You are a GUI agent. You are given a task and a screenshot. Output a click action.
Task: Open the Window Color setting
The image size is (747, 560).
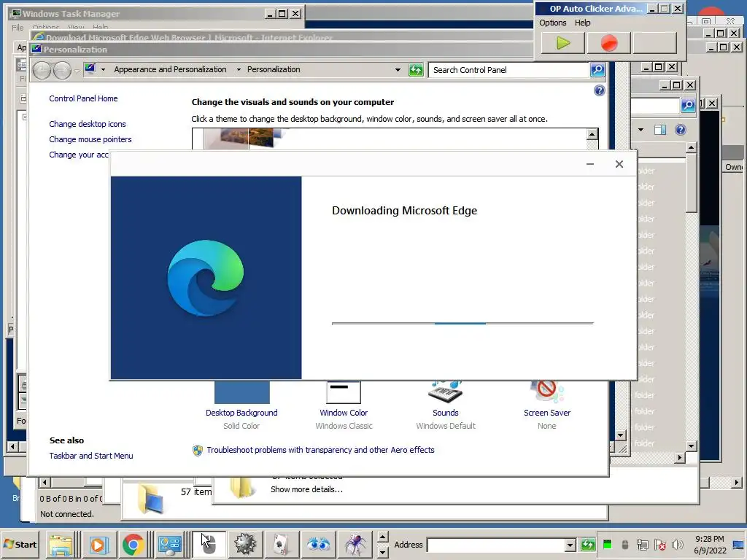[x=344, y=413]
